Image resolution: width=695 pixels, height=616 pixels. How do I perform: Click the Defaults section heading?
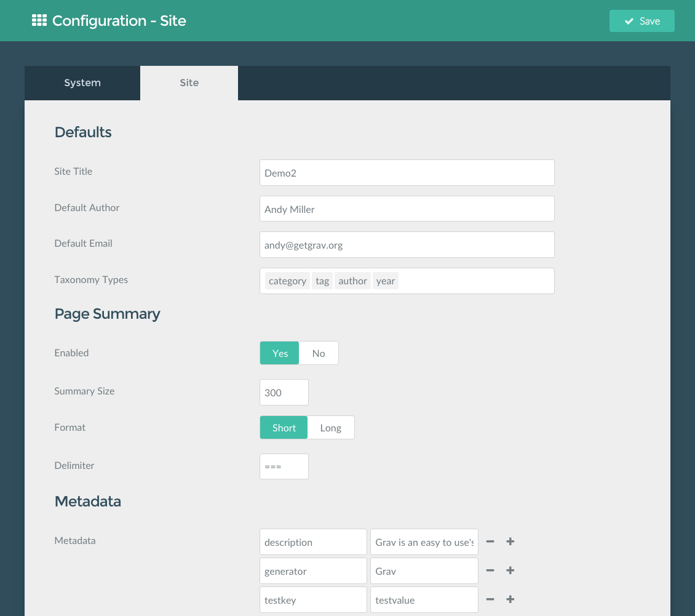(83, 132)
